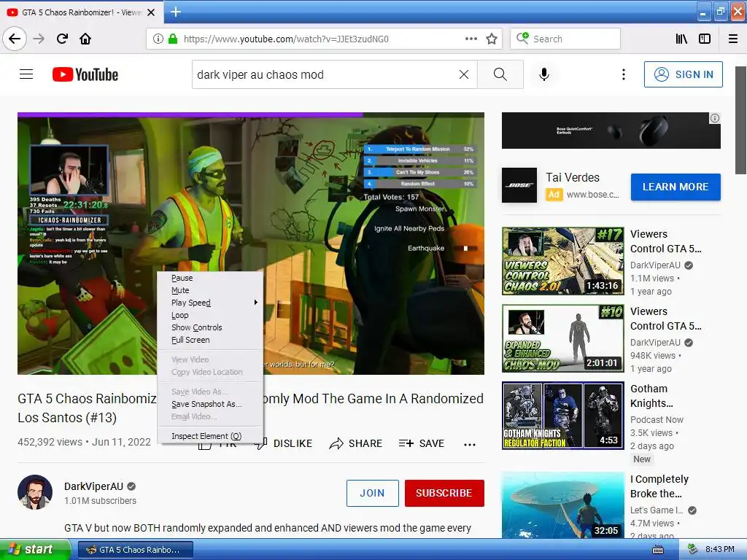Viewport: 747px width, 560px height.
Task: Open Gotham Knights Regulator Faction thumbnail
Action: (562, 416)
